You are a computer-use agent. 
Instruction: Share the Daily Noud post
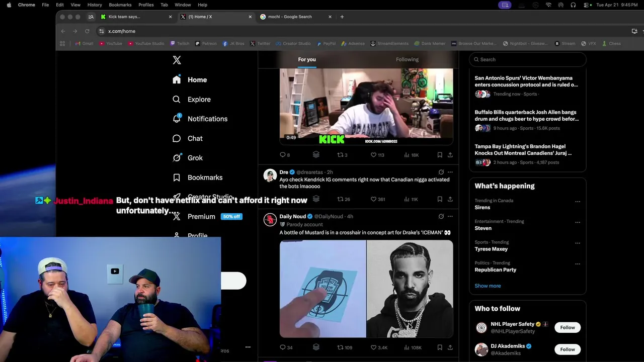[x=450, y=347]
